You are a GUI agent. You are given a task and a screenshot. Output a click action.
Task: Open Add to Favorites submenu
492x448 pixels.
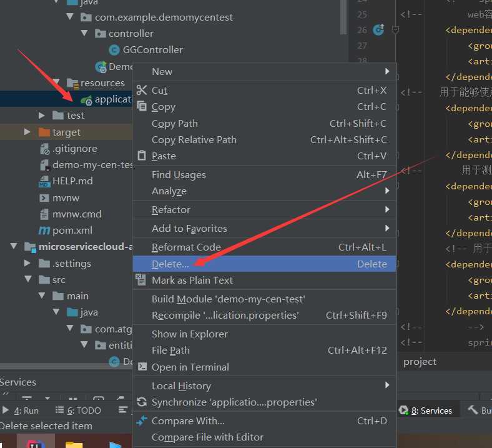265,228
